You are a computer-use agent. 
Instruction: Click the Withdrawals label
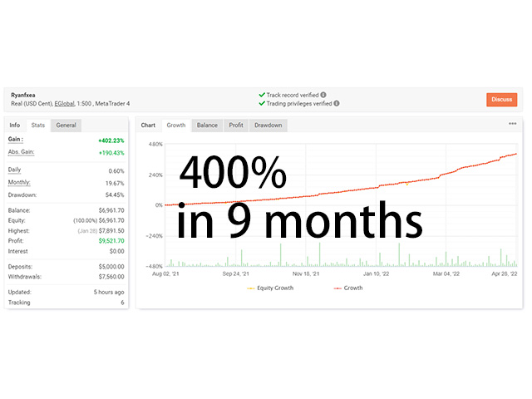(25, 277)
